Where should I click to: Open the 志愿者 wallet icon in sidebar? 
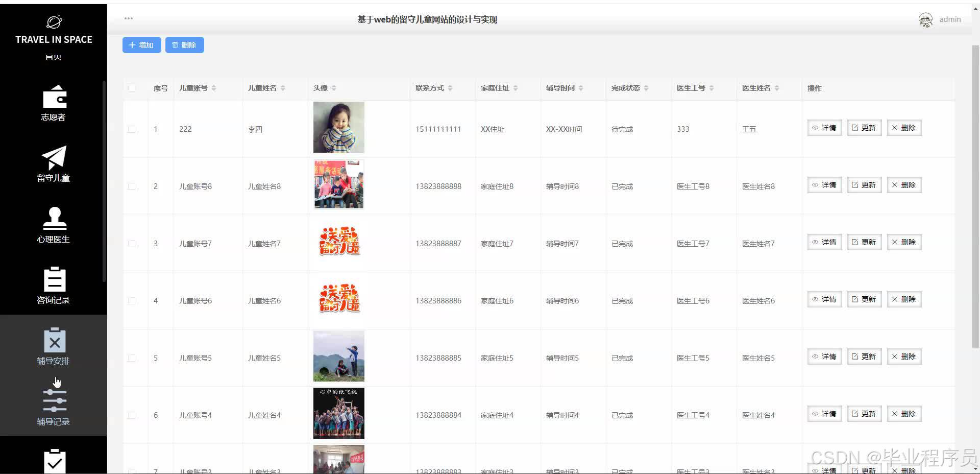tap(54, 97)
